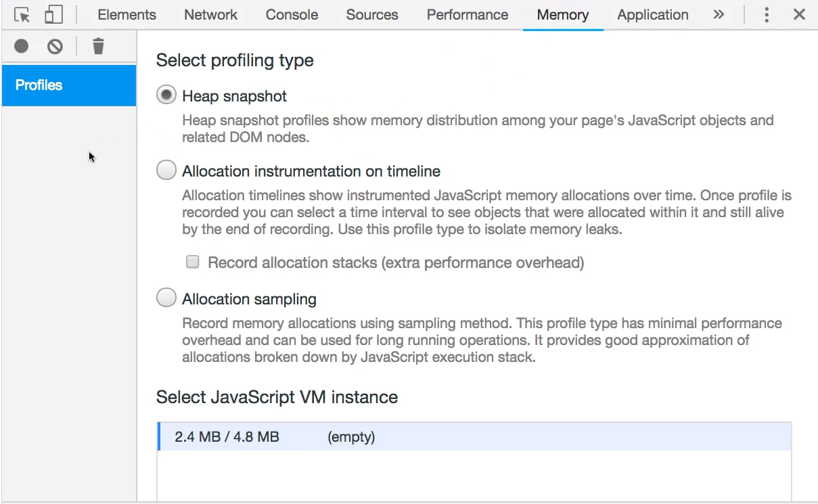Click the inspect element picker icon

[x=22, y=15]
